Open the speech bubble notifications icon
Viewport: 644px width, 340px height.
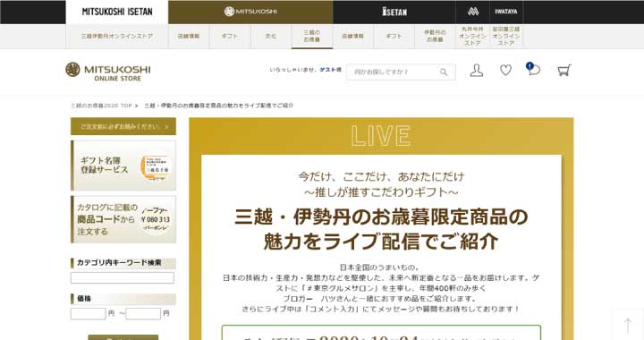coord(533,70)
